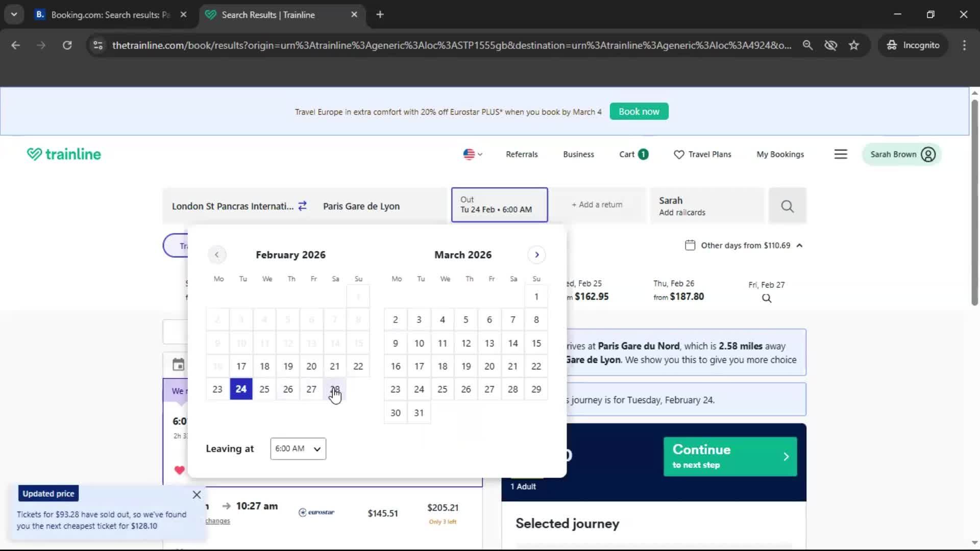Viewport: 980px width, 551px height.
Task: Click the red heart favorite icon
Action: pos(179,470)
